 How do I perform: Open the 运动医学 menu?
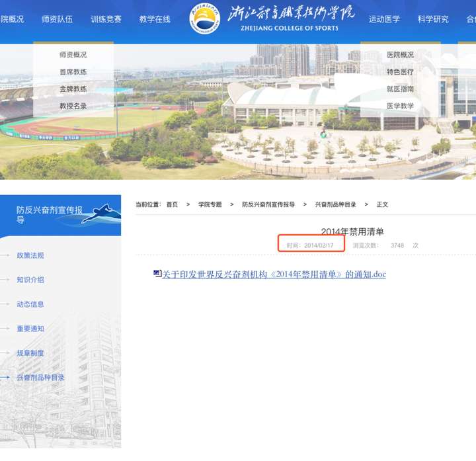click(384, 19)
